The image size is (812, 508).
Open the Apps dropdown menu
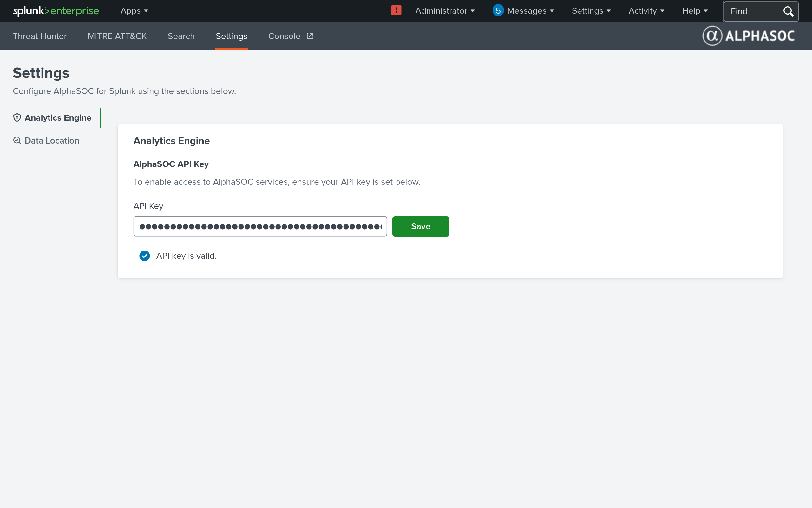[x=134, y=11]
